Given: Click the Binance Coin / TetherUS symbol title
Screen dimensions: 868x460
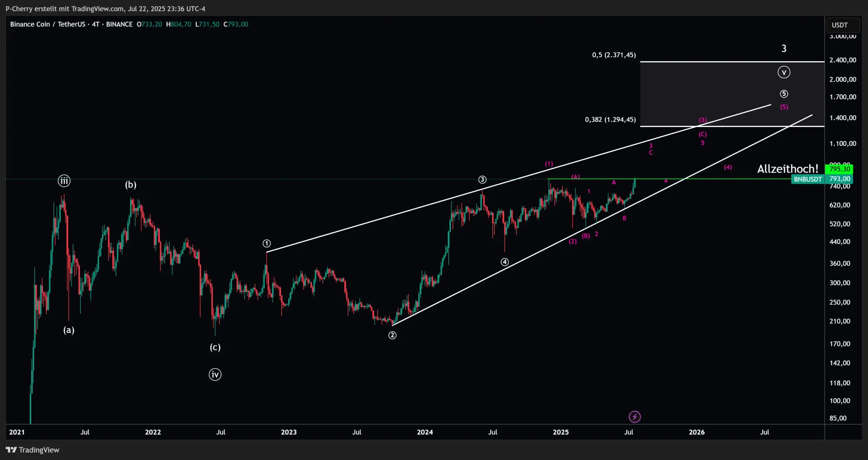Looking at the screenshot, I should click(x=48, y=24).
